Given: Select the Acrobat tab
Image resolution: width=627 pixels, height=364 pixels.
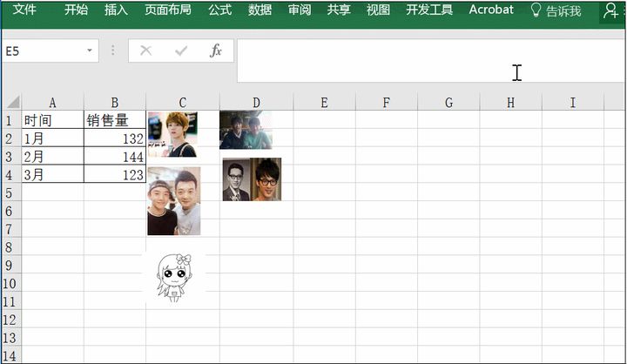Looking at the screenshot, I should coord(491,10).
